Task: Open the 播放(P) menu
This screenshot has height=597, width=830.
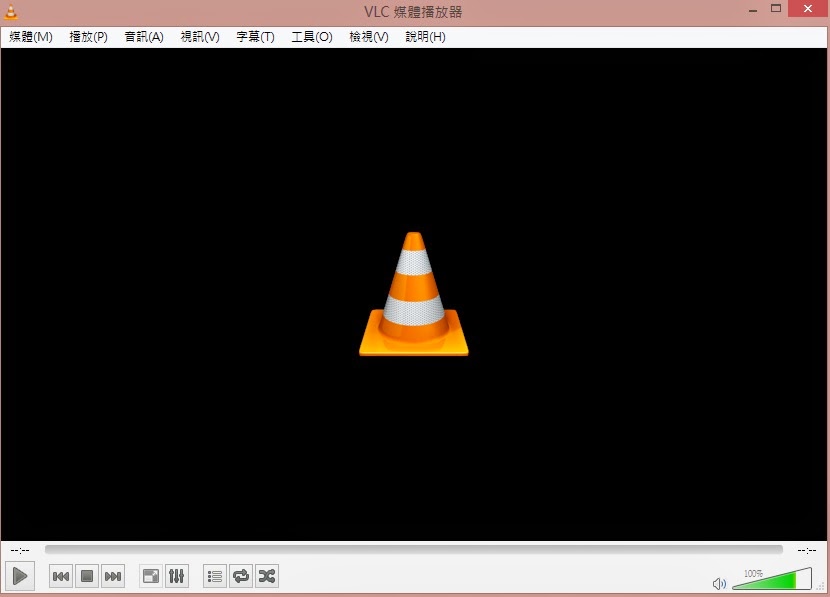Action: point(88,37)
